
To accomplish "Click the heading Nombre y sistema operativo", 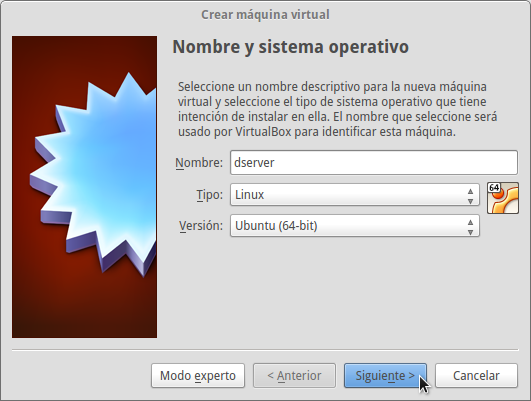I will pos(291,47).
